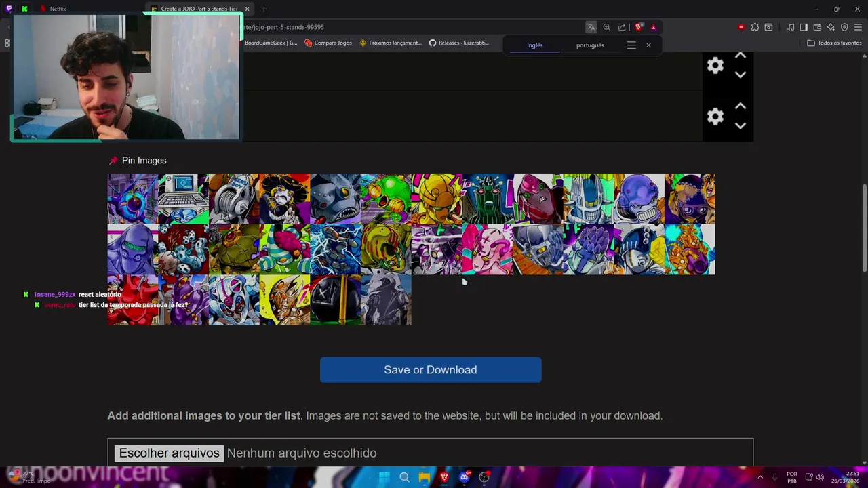The width and height of the screenshot is (868, 488).
Task: Open the browser main menu icon
Action: click(858, 27)
